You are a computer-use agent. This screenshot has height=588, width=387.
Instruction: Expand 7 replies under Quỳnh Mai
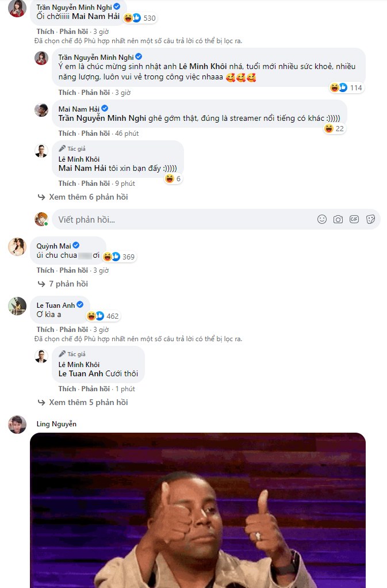click(68, 284)
